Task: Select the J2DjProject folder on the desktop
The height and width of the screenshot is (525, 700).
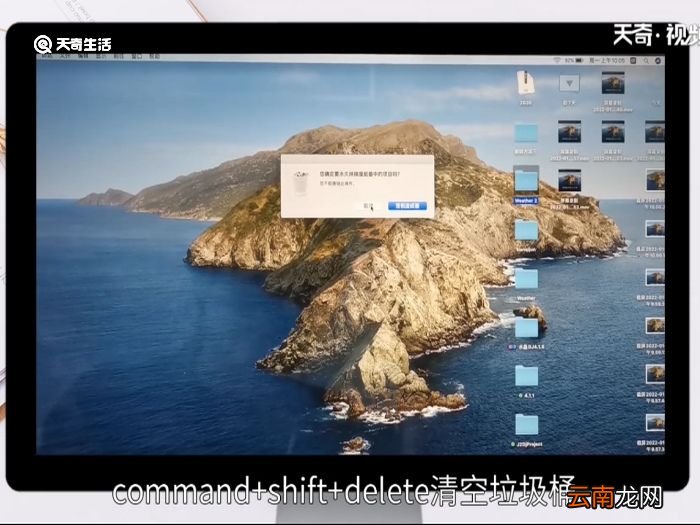Action: pos(526,425)
